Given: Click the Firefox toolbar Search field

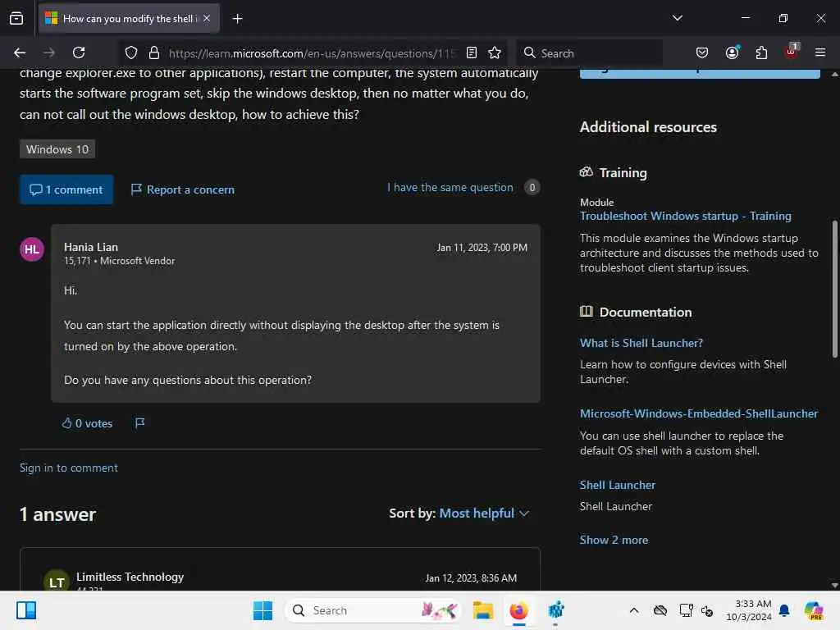Looking at the screenshot, I should [x=589, y=53].
